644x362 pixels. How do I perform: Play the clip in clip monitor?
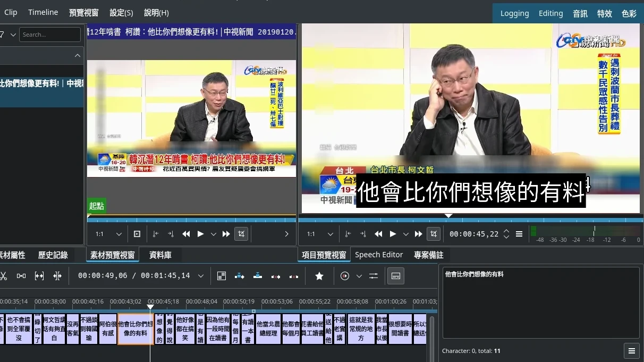tap(200, 234)
